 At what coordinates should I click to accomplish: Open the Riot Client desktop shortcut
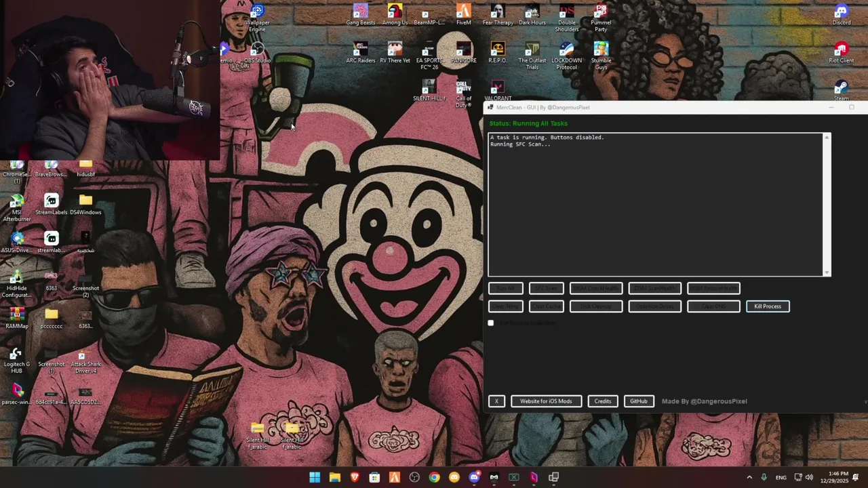pyautogui.click(x=842, y=53)
